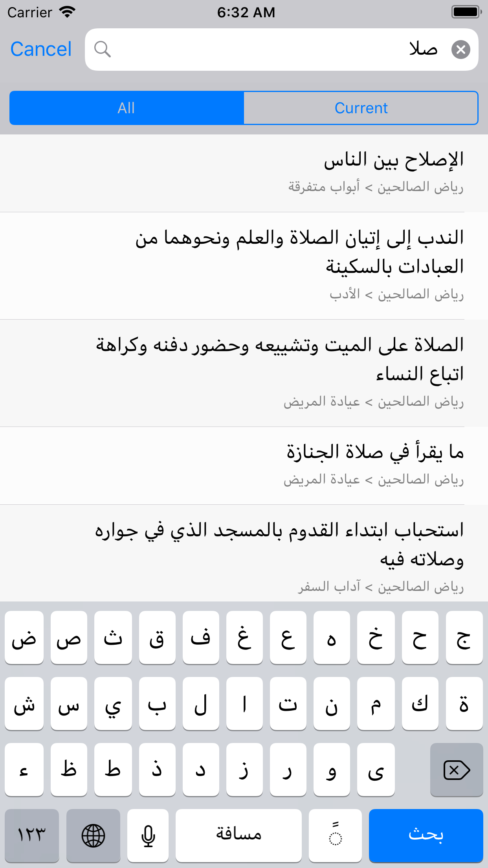Open result الإصلاح بين الناس
Image resolution: width=488 pixels, height=868 pixels.
click(x=244, y=173)
